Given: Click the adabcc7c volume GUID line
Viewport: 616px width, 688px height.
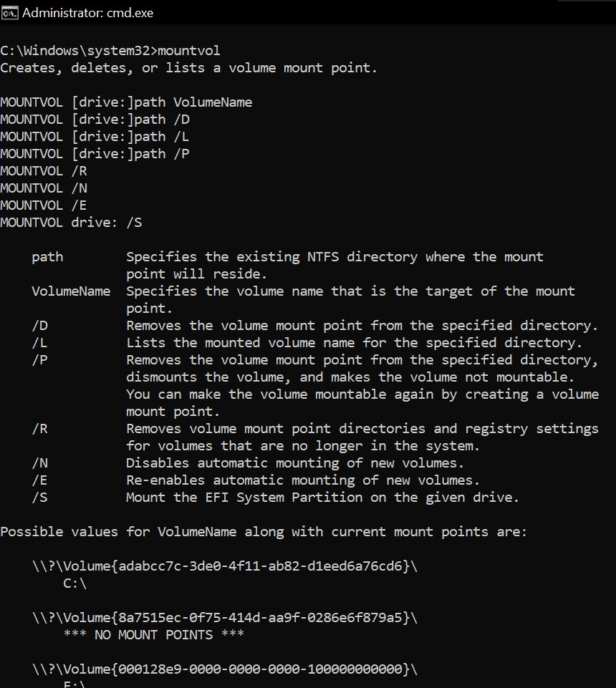Looking at the screenshot, I should [225, 566].
